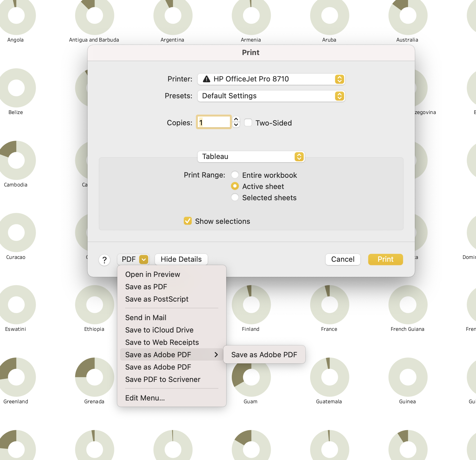The width and height of the screenshot is (476, 460).
Task: Select Save as PDF
Action: [146, 287]
